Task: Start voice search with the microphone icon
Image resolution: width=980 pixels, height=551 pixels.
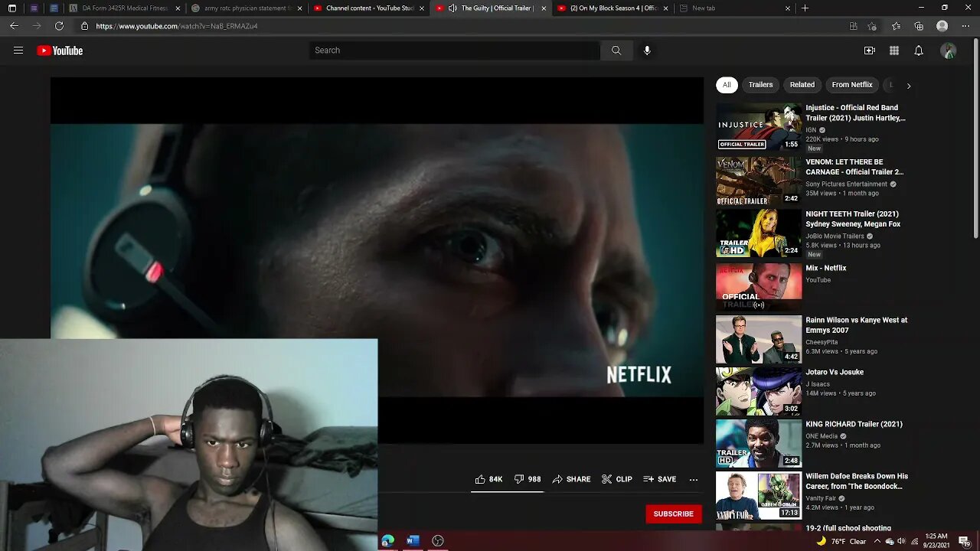Action: click(647, 51)
